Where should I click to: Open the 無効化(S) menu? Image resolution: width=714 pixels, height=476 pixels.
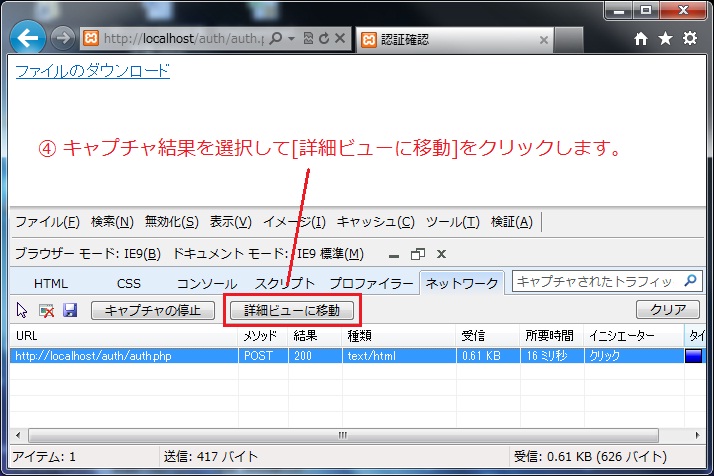click(172, 222)
